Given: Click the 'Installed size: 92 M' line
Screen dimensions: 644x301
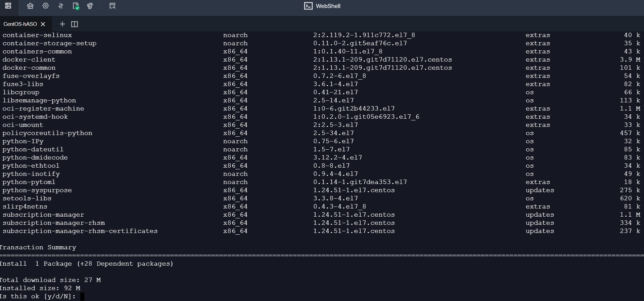Looking at the screenshot, I should (x=40, y=288).
